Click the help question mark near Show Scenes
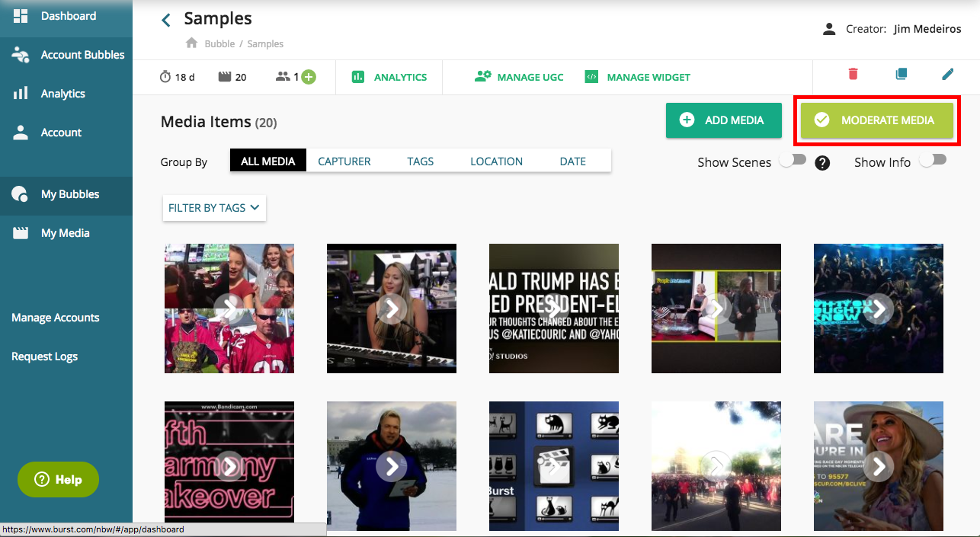 (822, 162)
